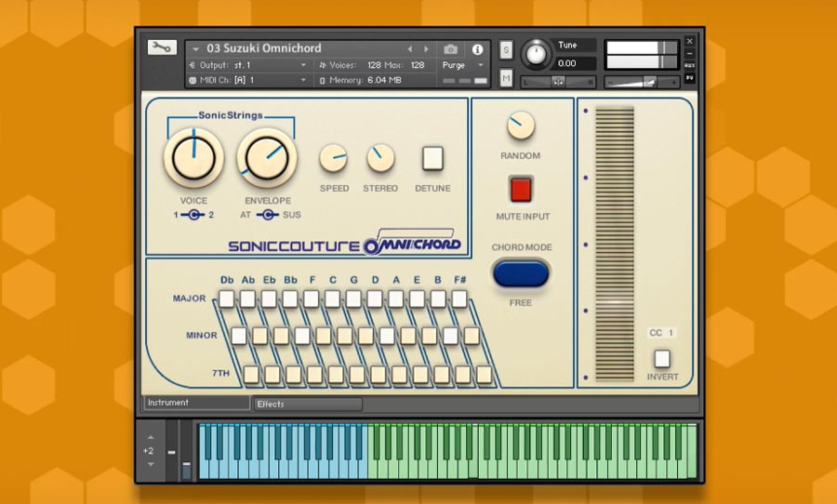Viewport: 837px width, 504px height.
Task: Toggle the INVERT checkbox
Action: pyautogui.click(x=662, y=359)
